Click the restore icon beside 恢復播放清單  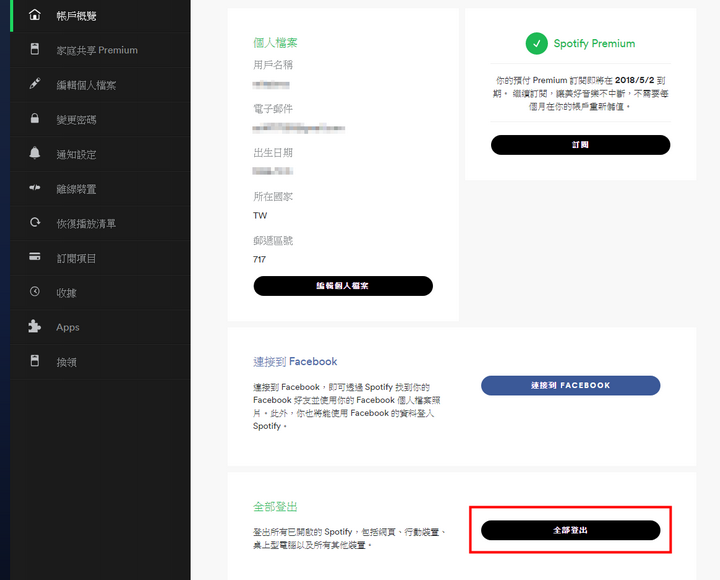(x=34, y=222)
